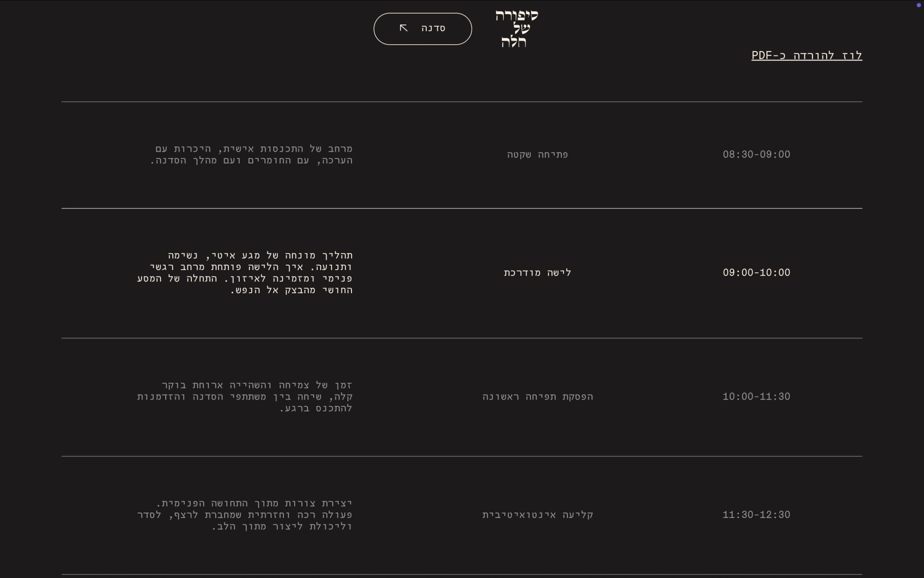Download the schedule via the PDF link
The image size is (924, 578).
(x=807, y=56)
